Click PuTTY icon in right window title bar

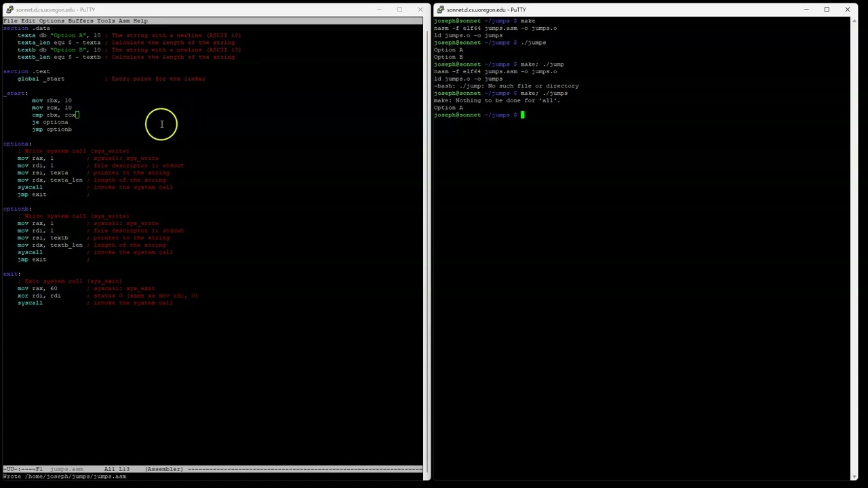tap(441, 9)
